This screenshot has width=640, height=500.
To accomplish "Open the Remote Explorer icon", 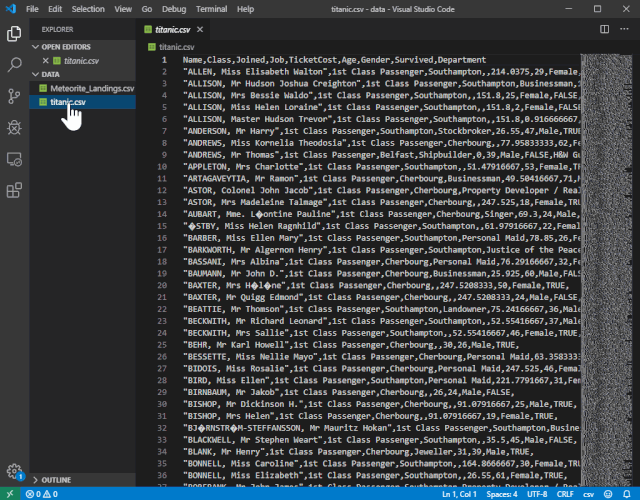I will 14,159.
